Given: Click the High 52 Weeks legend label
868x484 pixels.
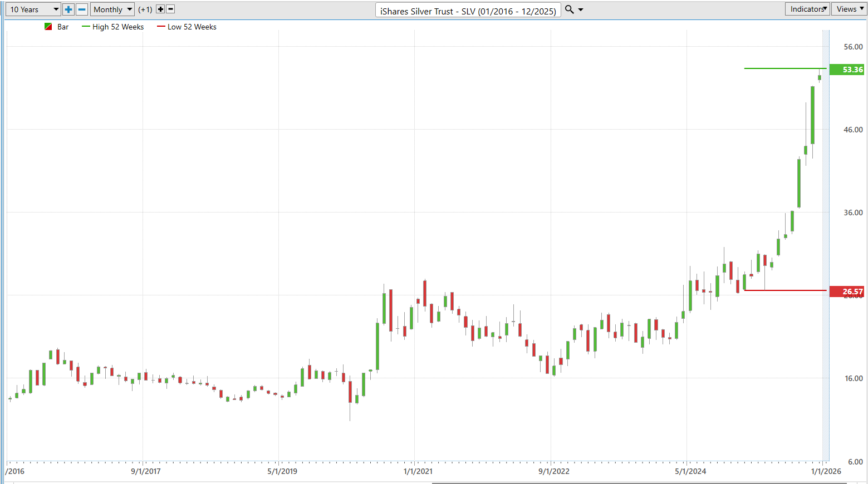Looking at the screenshot, I should pos(118,27).
